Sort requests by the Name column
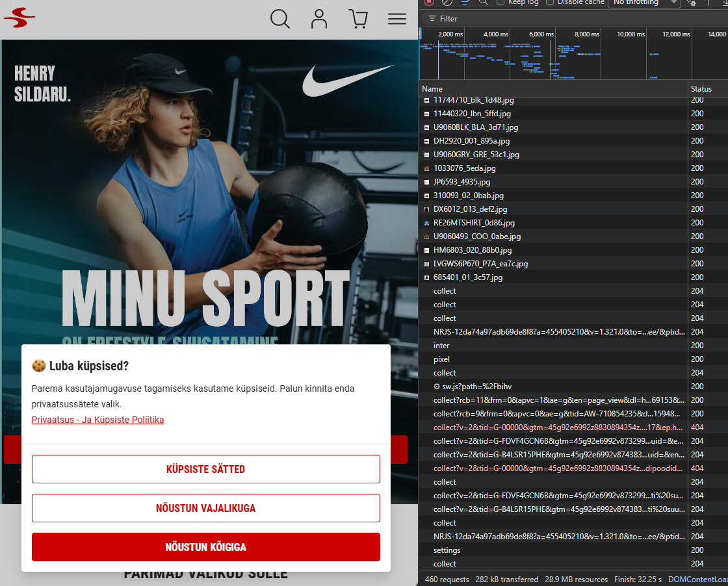728x586 pixels. point(553,88)
